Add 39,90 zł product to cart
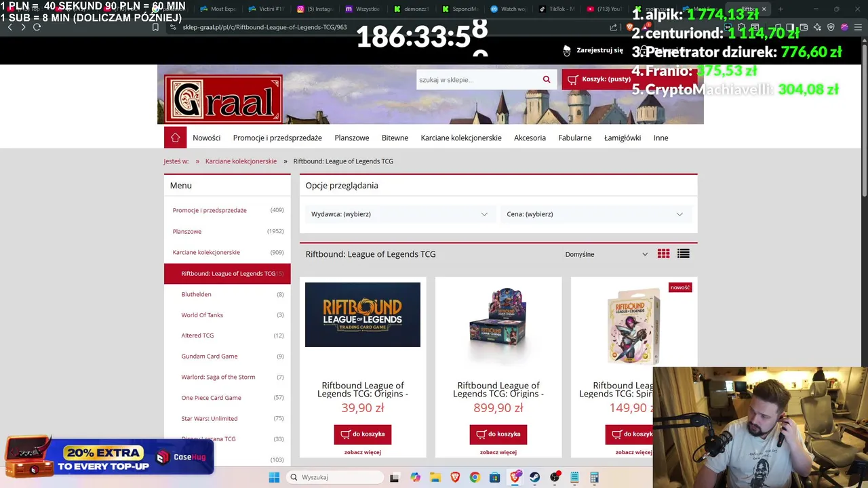 coord(363,434)
